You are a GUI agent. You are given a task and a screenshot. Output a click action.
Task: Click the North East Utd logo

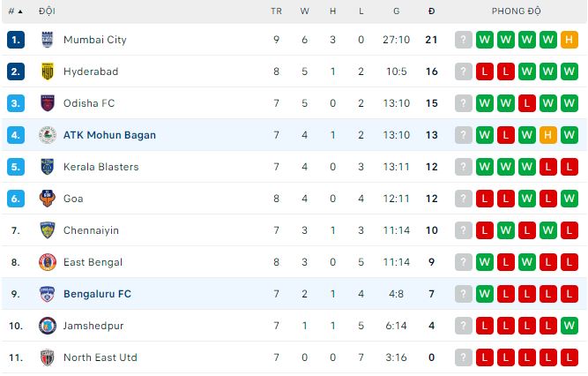point(48,357)
